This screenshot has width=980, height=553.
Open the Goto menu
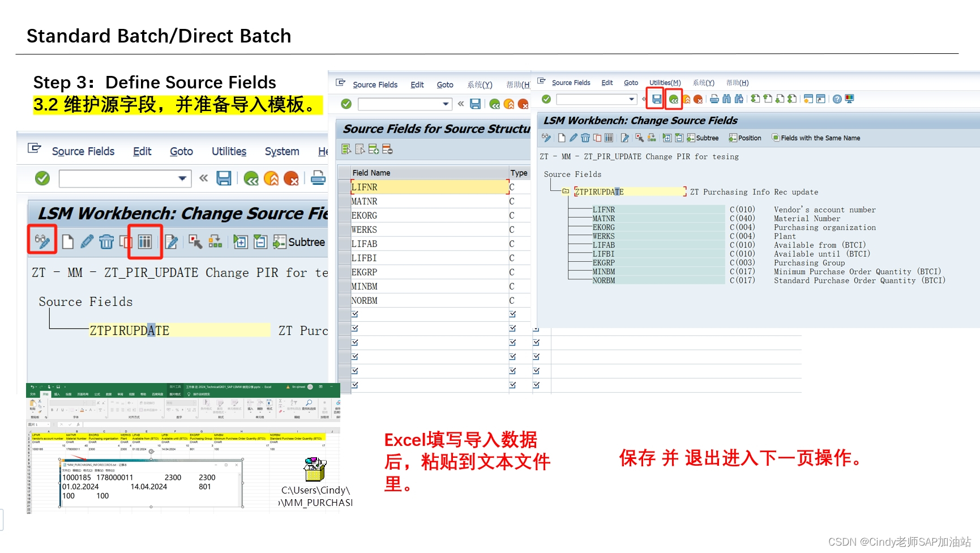click(630, 83)
